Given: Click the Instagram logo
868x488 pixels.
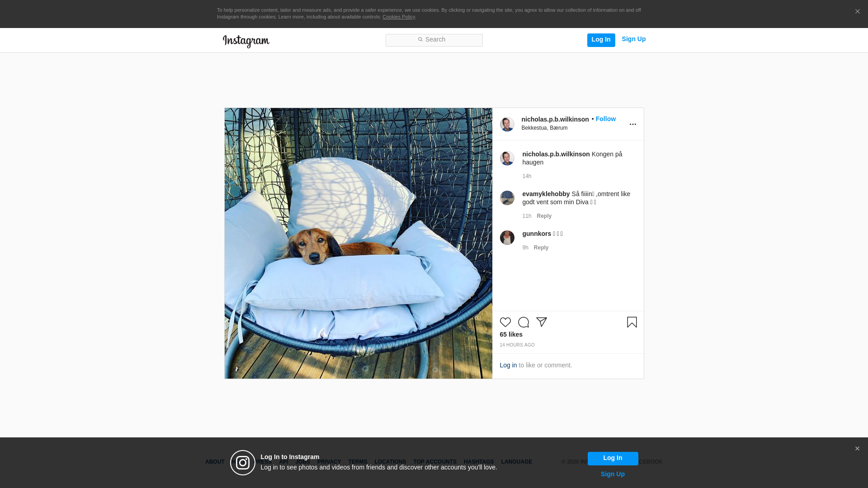Looking at the screenshot, I should coord(246,41).
